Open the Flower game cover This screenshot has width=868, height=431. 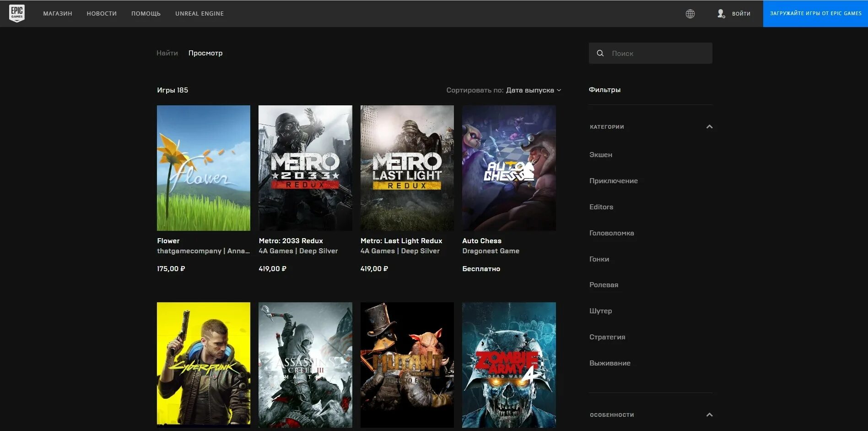204,168
